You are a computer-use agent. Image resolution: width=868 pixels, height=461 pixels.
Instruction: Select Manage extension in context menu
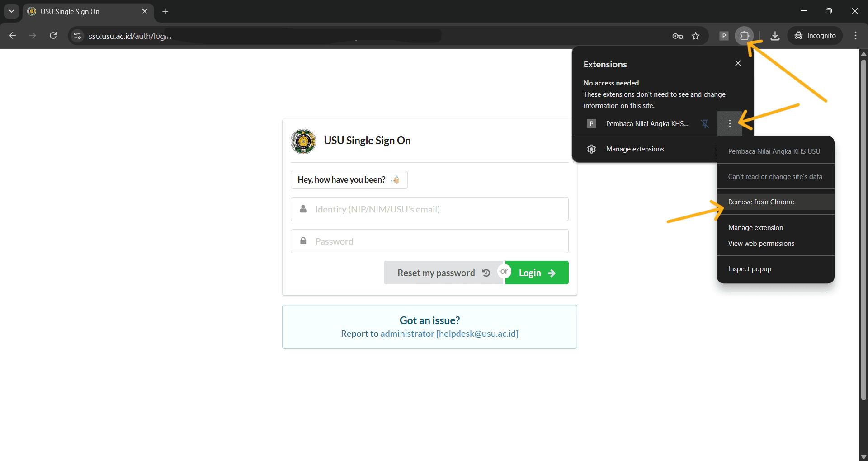[x=776, y=228]
